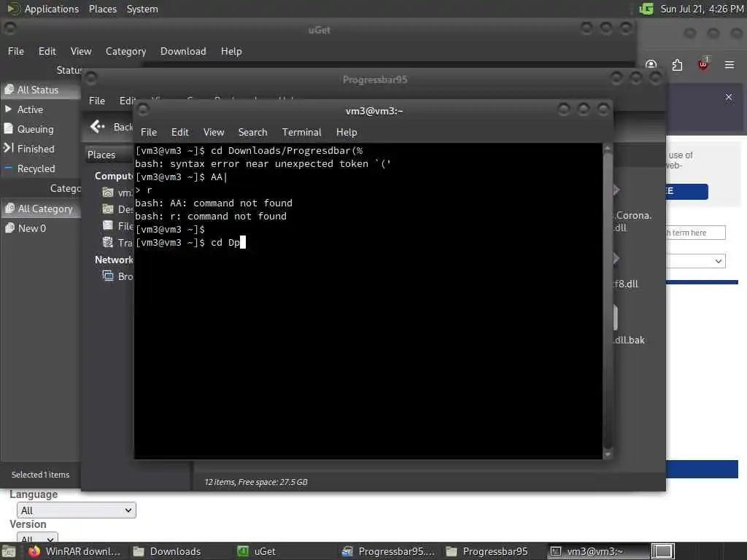Select All Status in uGet sidebar
This screenshot has height=560, width=747.
tap(40, 90)
